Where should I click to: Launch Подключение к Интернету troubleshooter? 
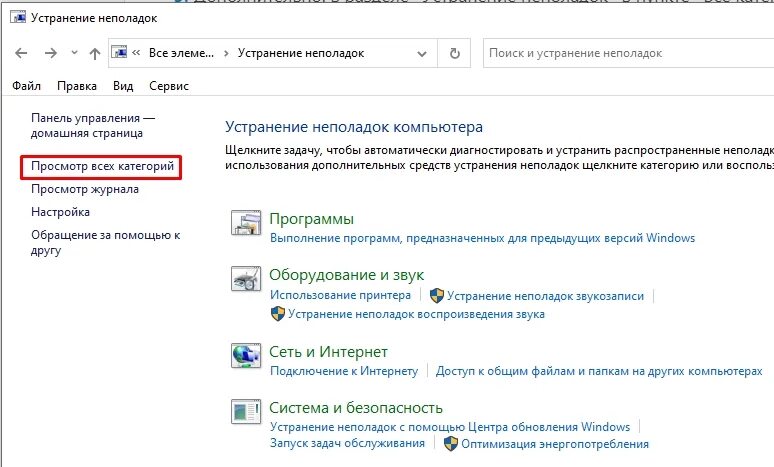pyautogui.click(x=344, y=371)
